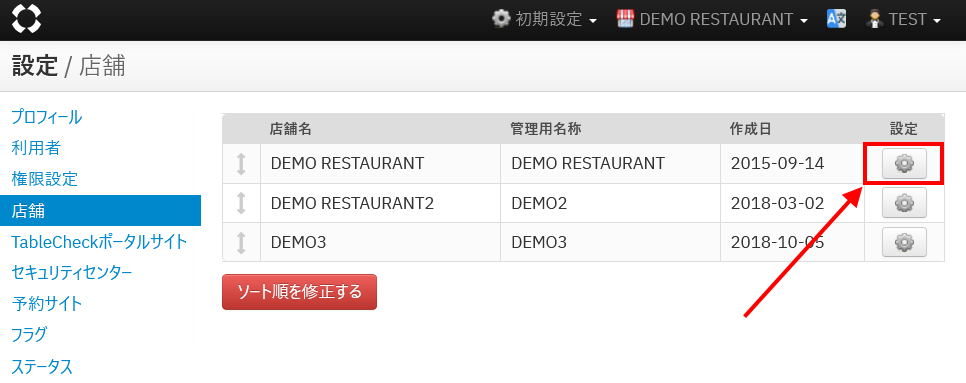966x383 pixels.
Task: Click the sort handle beside DEMO RESTAURANT2
Action: pos(241,203)
